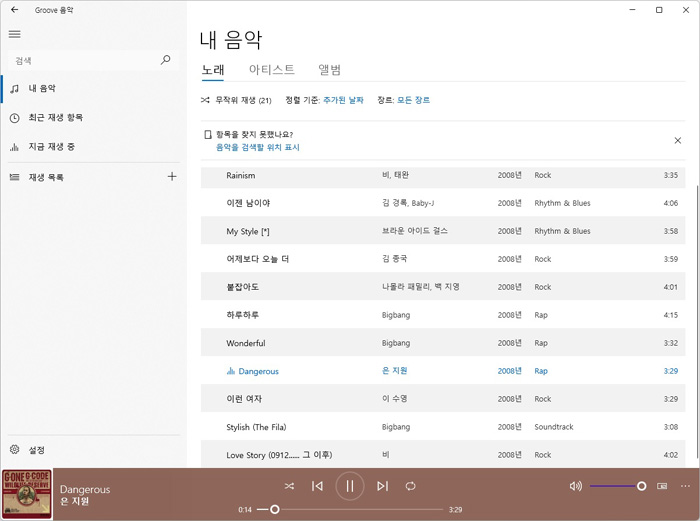Open genre dropdown 모든 장르
This screenshot has width=700, height=521.
(413, 100)
